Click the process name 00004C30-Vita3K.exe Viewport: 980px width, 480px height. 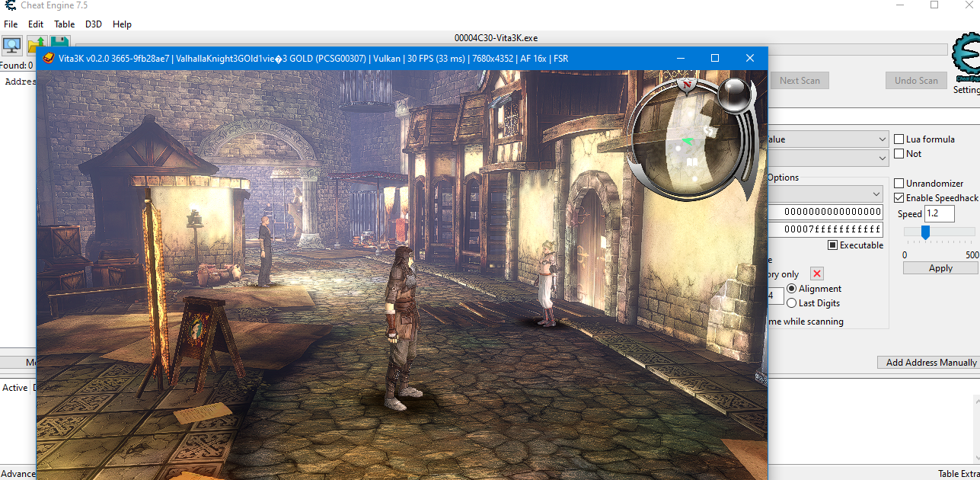pyautogui.click(x=496, y=38)
